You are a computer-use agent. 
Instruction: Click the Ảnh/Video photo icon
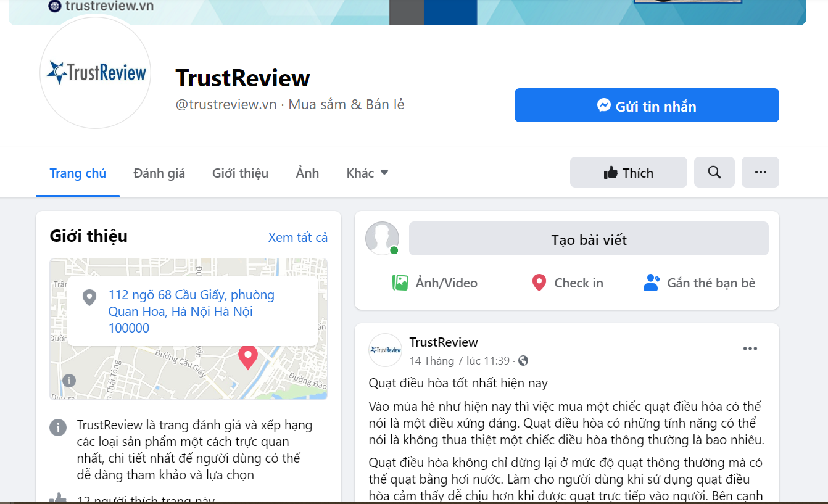point(400,283)
